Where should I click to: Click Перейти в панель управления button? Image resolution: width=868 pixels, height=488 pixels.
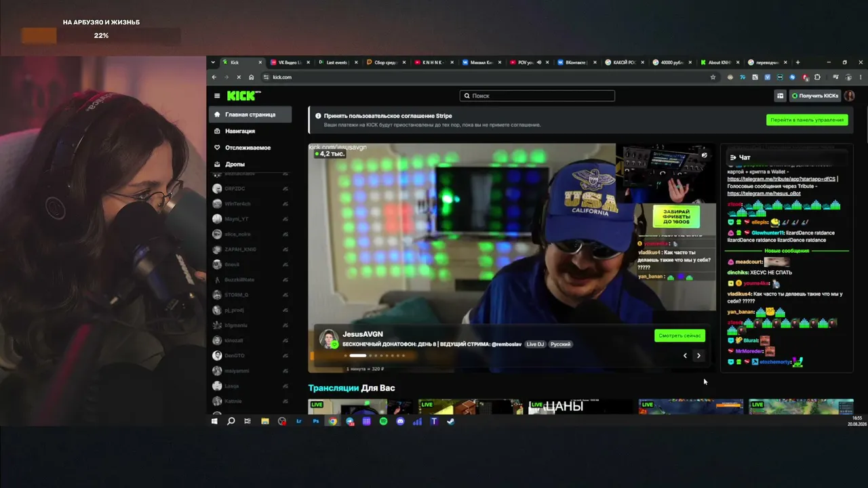pyautogui.click(x=807, y=120)
